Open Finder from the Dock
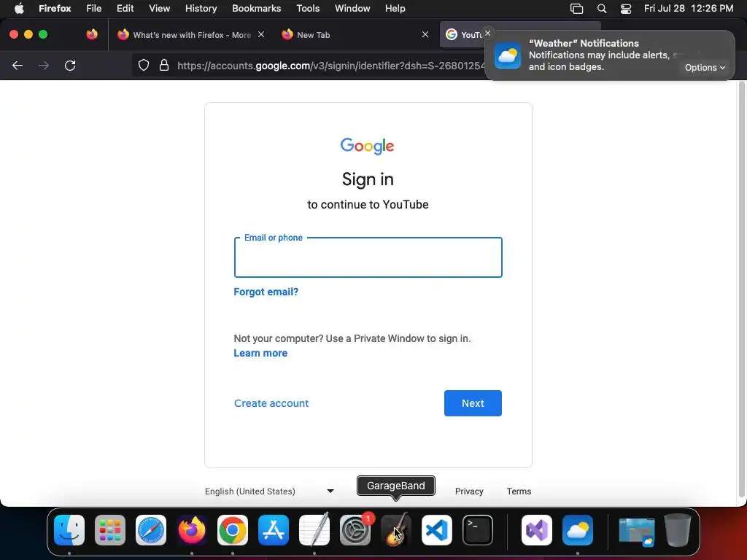Viewport: 747px width, 560px height. 69,530
